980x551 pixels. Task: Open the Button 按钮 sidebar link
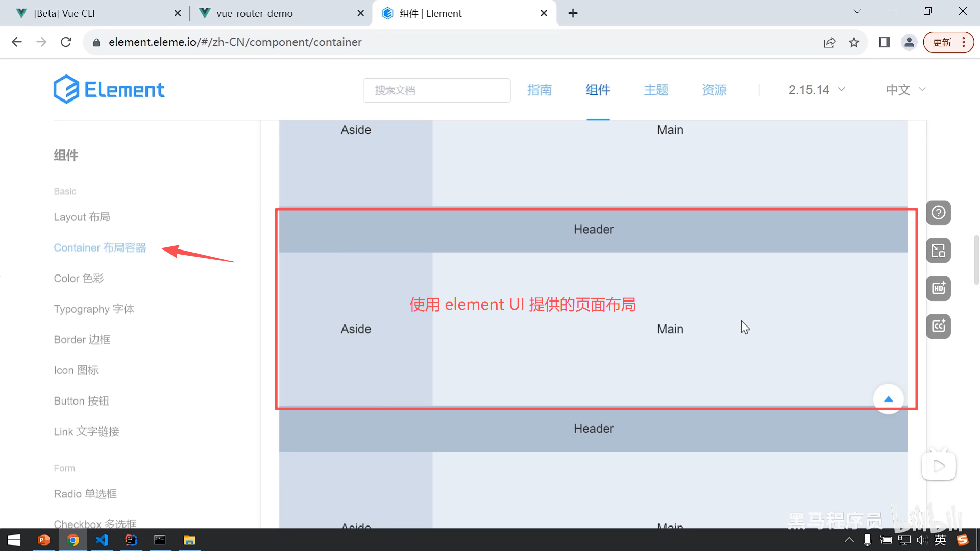(x=81, y=401)
